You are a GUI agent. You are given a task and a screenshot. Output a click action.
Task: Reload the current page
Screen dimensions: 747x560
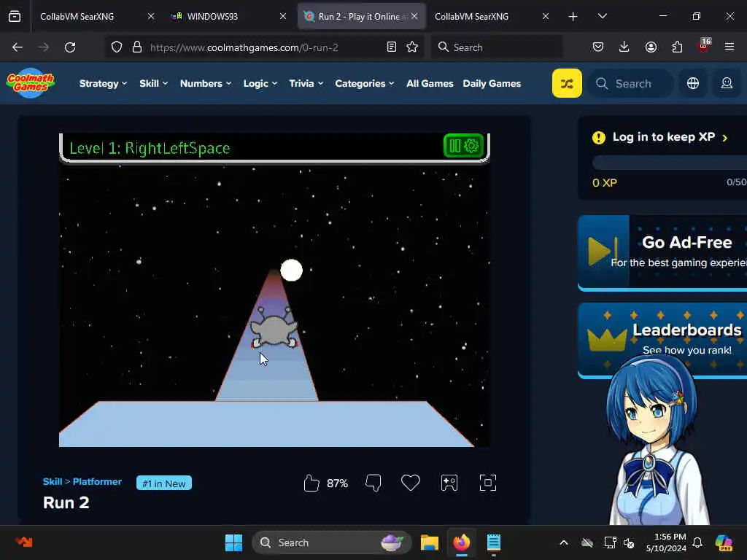coord(70,47)
